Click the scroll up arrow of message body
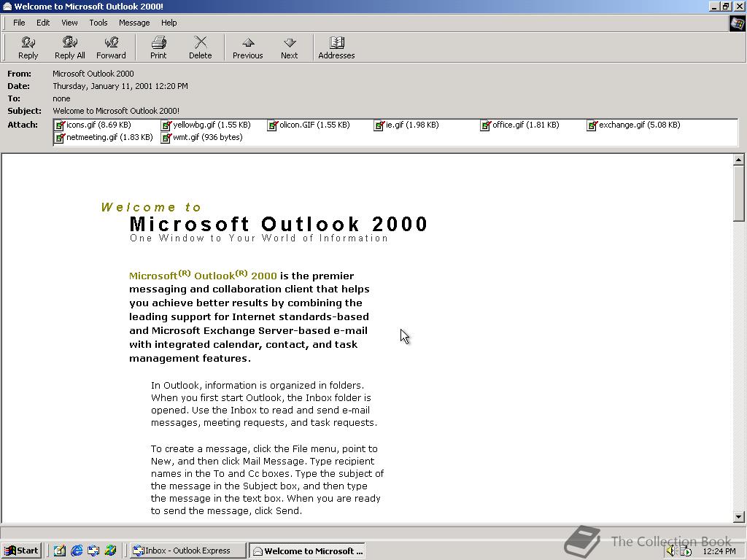The width and height of the screenshot is (747, 560). tap(738, 160)
